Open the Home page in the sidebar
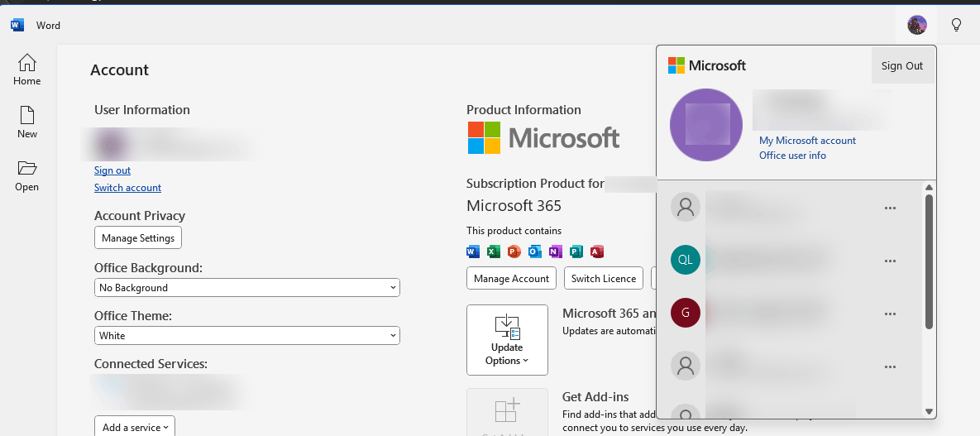This screenshot has height=436, width=980. 26,69
